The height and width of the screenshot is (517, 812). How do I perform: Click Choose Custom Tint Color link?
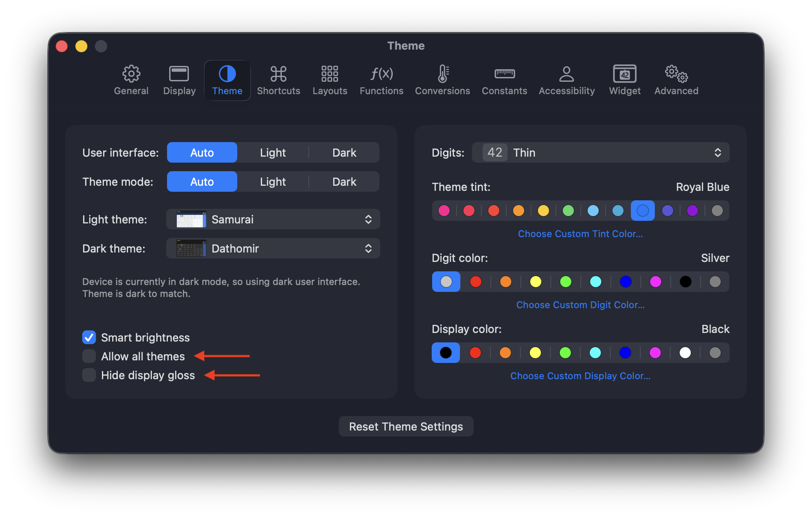point(580,234)
